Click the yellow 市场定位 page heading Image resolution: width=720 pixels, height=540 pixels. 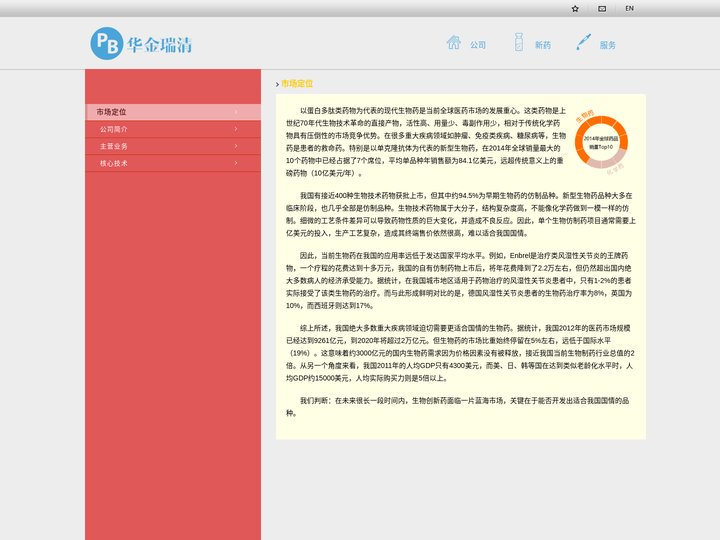[297, 84]
